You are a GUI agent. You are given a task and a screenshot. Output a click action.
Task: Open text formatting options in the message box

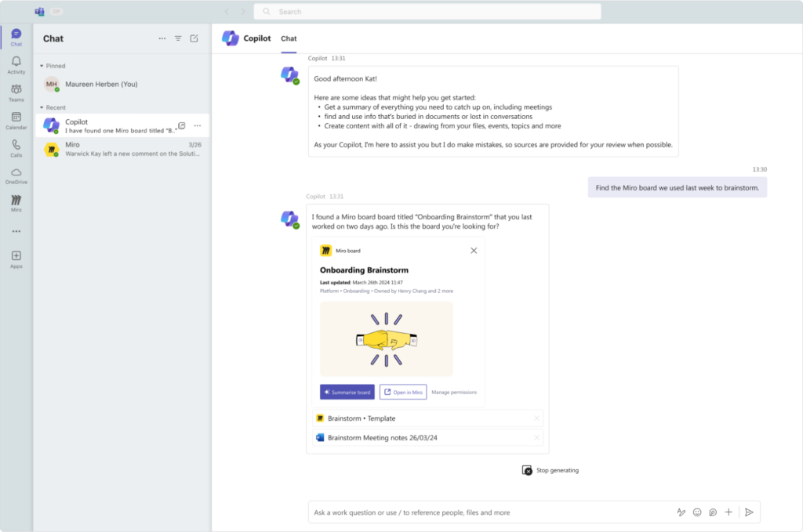681,512
